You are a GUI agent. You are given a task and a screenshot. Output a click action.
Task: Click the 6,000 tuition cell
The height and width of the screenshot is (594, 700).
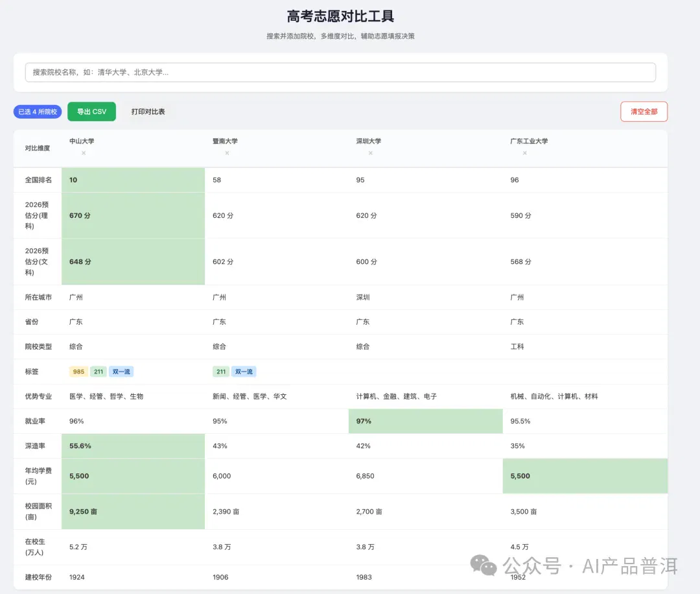(x=276, y=476)
